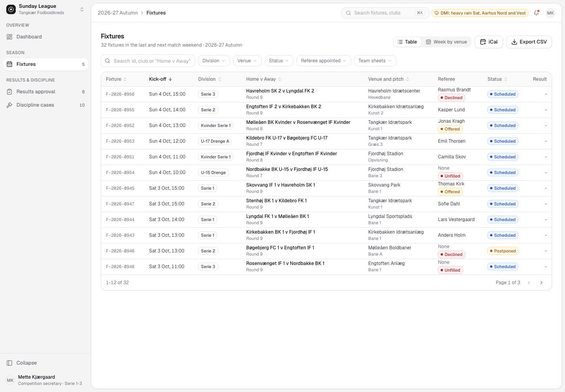The image size is (565, 392).
Task: Sort by Venue and pitch column header
Action: click(x=389, y=79)
